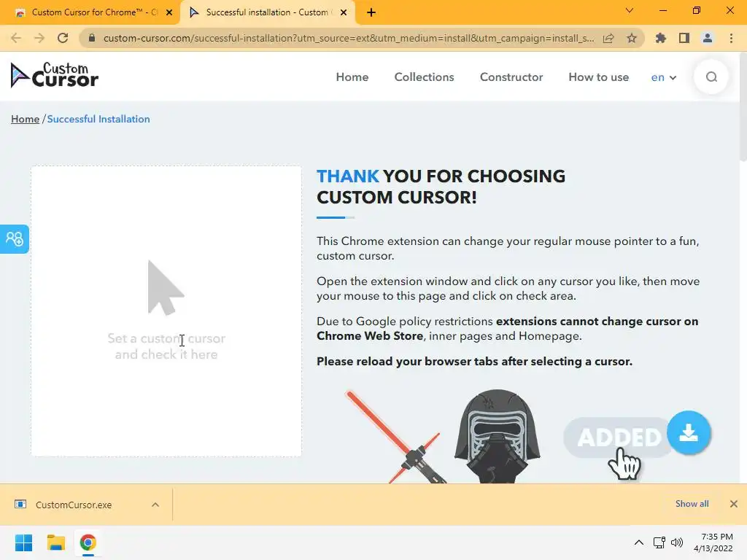Open Constructor menu item

click(511, 77)
